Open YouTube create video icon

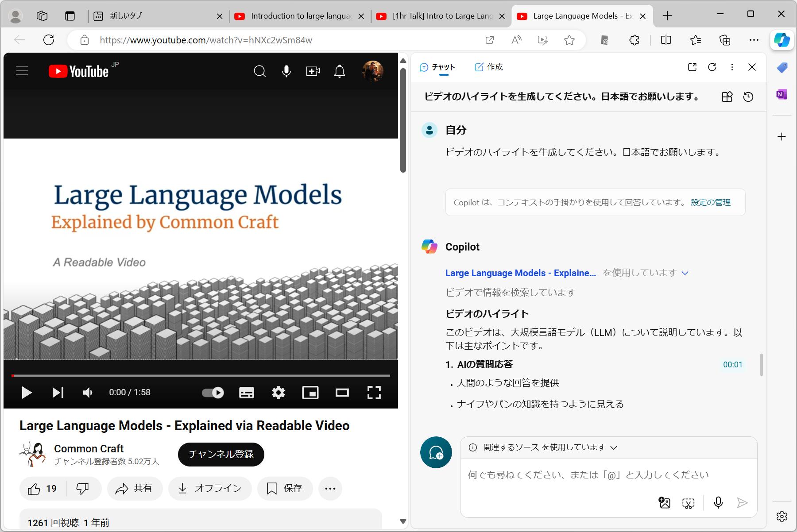click(313, 71)
